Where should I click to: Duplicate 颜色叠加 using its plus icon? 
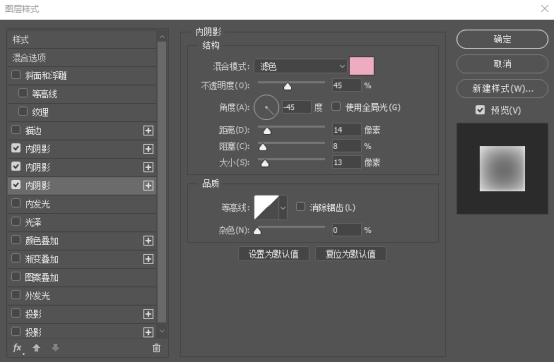coord(148,241)
